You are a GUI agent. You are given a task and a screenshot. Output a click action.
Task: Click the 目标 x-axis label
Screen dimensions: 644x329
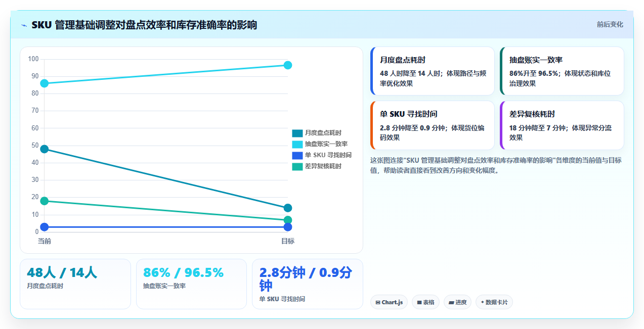coord(288,241)
